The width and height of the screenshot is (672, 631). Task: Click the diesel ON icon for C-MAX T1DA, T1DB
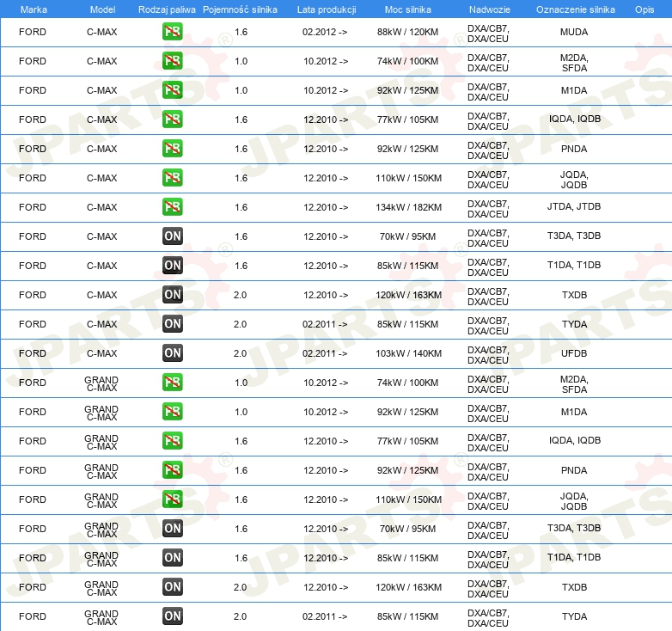click(x=173, y=266)
